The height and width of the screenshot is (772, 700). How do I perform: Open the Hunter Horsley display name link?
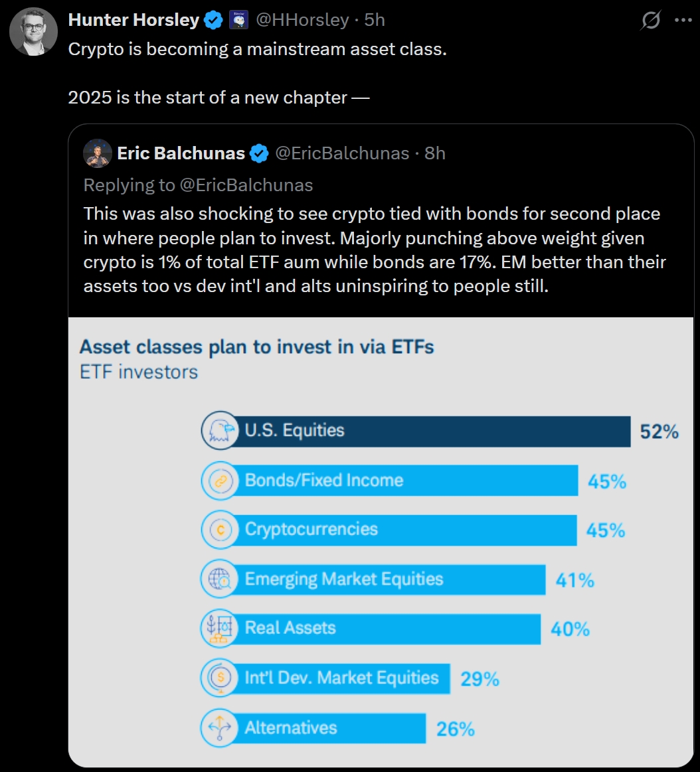pos(133,21)
